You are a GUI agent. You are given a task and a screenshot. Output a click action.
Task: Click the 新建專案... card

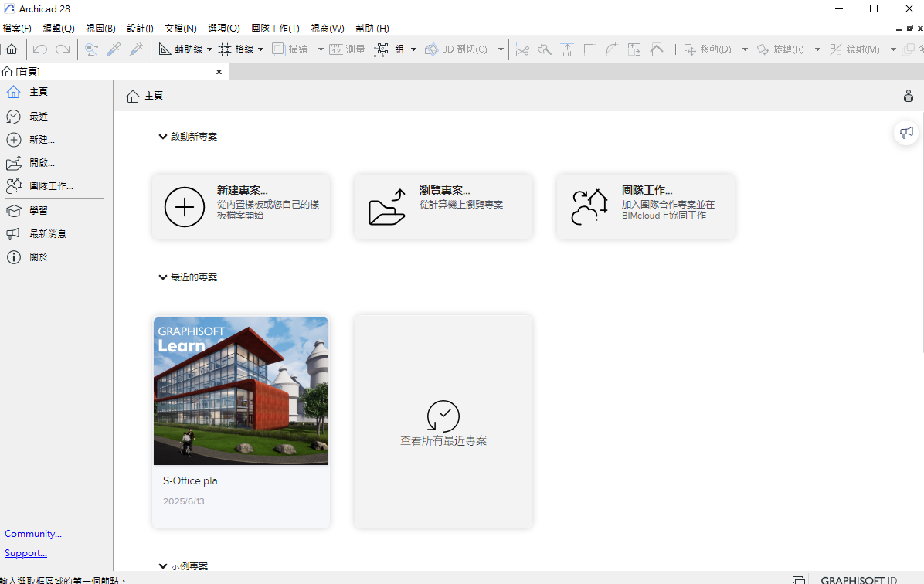241,207
